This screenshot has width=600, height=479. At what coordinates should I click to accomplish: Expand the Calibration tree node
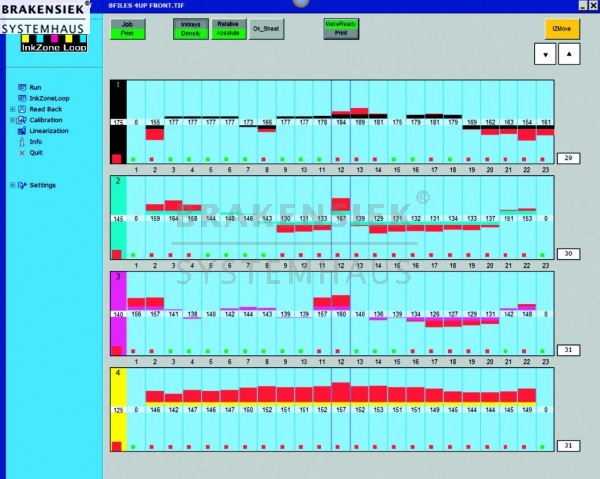[13, 120]
